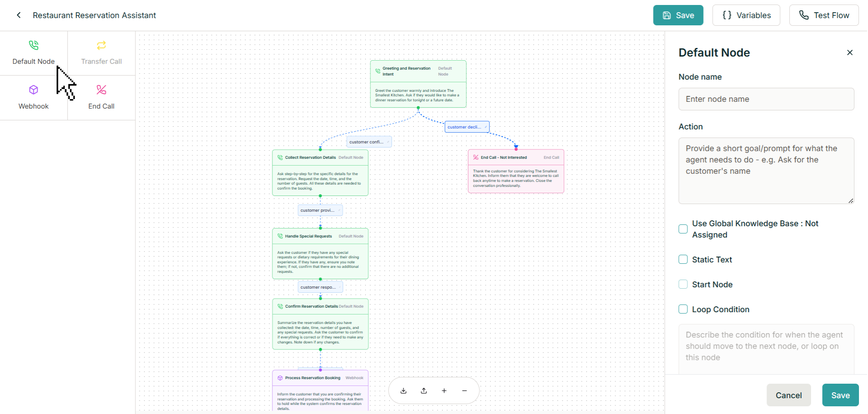This screenshot has height=414, width=868.
Task: Add a Webhook node from the palette
Action: (33, 98)
